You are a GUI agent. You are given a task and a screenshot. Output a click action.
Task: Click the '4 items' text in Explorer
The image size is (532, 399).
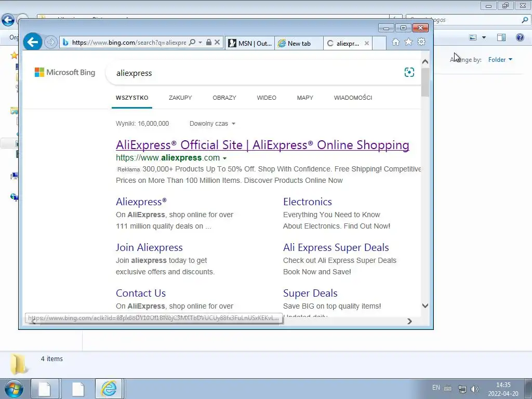(x=52, y=358)
